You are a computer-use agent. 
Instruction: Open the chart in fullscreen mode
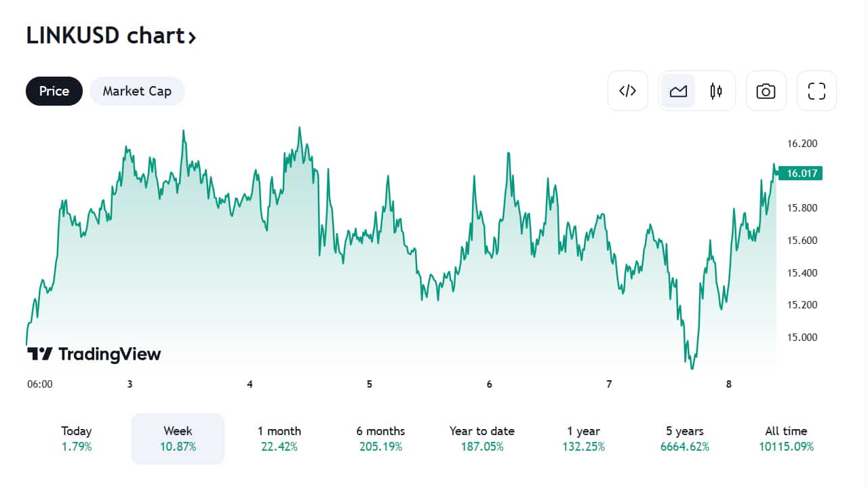(816, 91)
